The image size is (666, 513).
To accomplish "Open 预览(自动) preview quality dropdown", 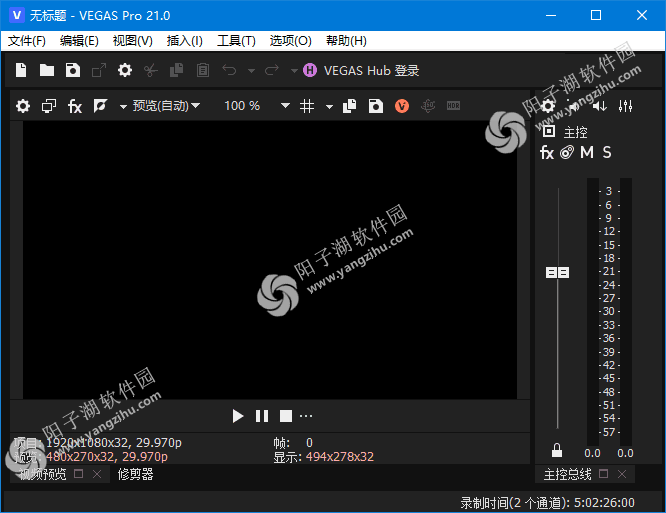I will 166,105.
